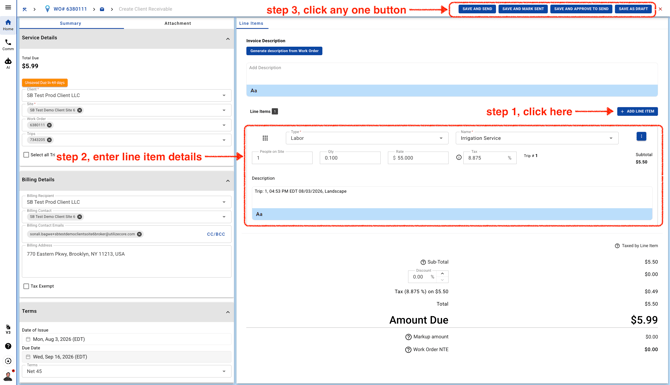
Task: Open the line item three-dot menu
Action: [x=641, y=136]
